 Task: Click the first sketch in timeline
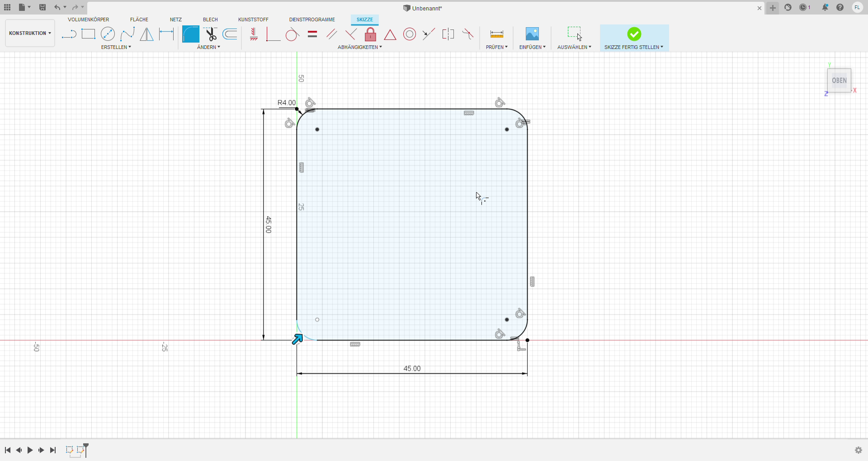69,450
